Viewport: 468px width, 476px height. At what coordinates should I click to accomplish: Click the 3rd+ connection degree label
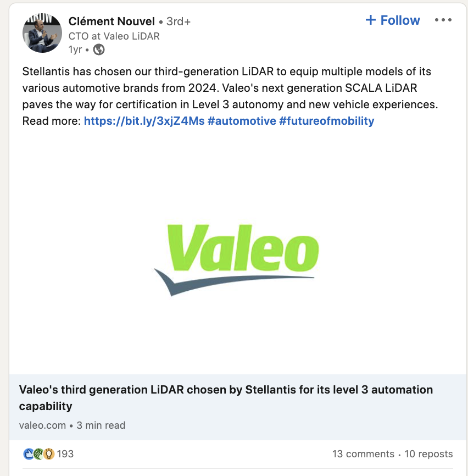(178, 21)
